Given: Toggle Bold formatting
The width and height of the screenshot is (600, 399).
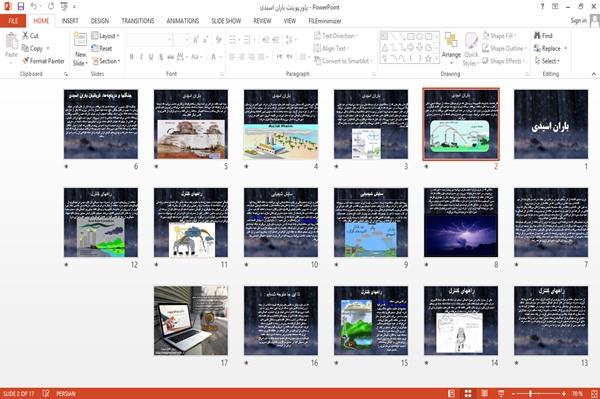Looking at the screenshot, I should coord(132,57).
